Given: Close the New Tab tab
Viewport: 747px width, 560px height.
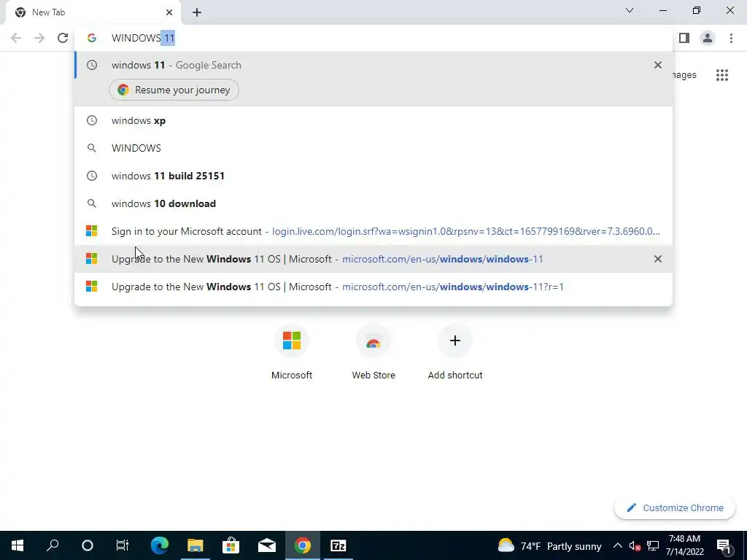Looking at the screenshot, I should (169, 12).
